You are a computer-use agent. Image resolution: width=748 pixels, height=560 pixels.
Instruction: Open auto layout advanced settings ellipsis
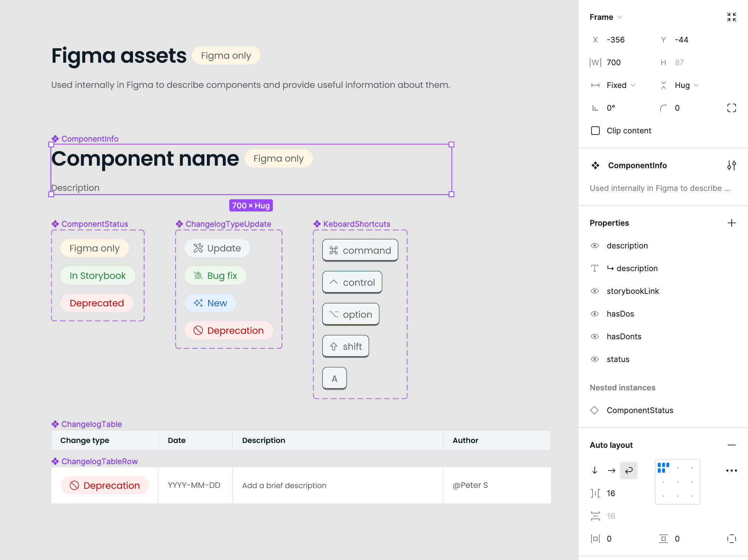point(731,471)
